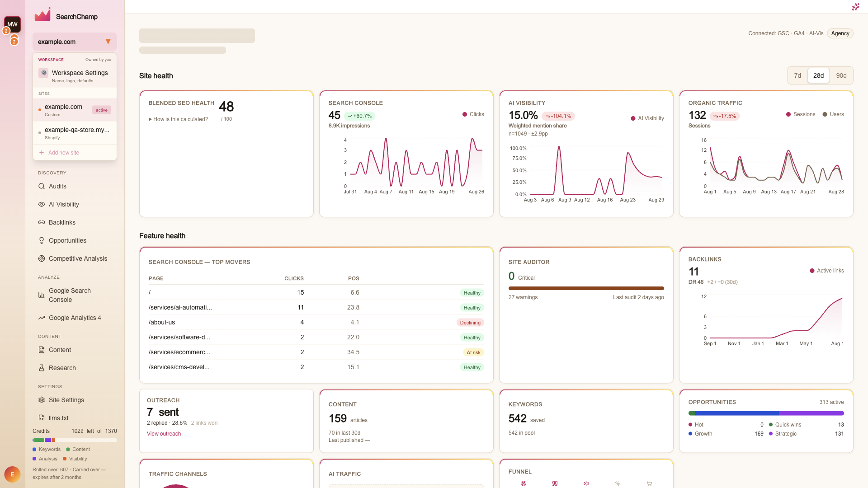Screen dimensions: 868x488
Task: Open the Research nav item
Action: [x=75, y=368]
